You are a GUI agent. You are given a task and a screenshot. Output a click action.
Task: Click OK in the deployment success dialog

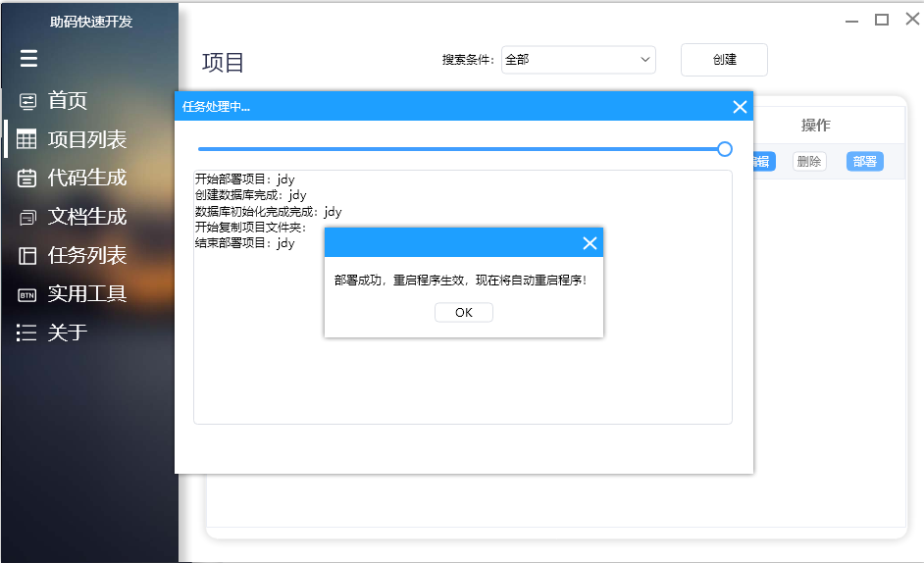pos(464,312)
